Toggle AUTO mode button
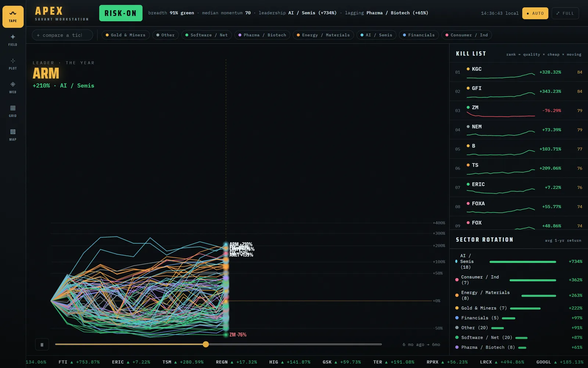 tap(535, 13)
